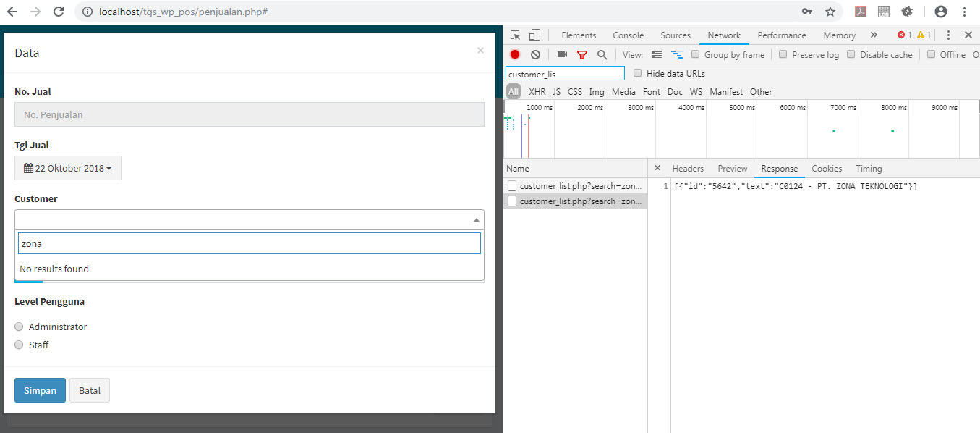This screenshot has height=433, width=980.
Task: Toggle device toolbar in DevTools
Action: pos(534,35)
